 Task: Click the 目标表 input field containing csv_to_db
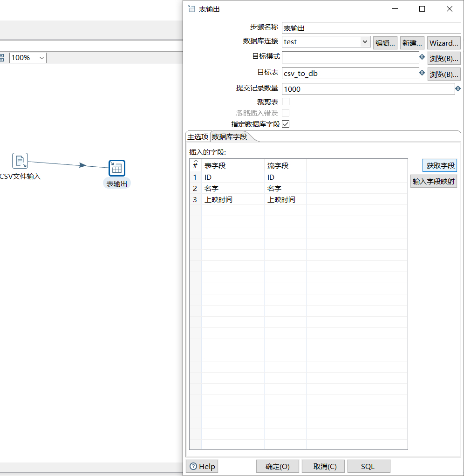[x=350, y=74]
